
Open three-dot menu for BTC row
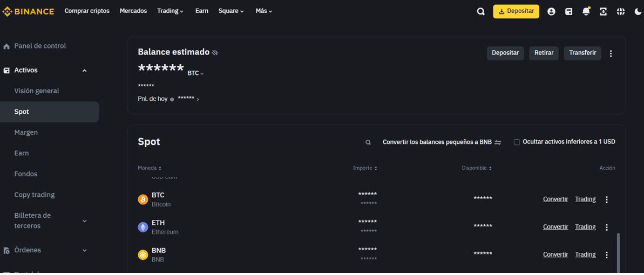pos(606,200)
